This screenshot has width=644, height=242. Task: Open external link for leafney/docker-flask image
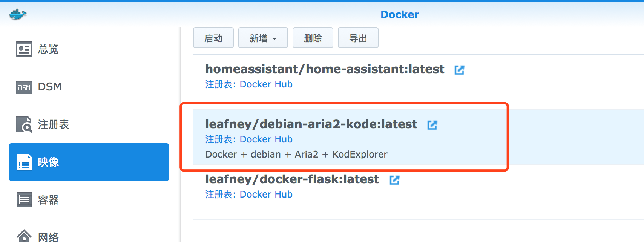click(x=394, y=180)
